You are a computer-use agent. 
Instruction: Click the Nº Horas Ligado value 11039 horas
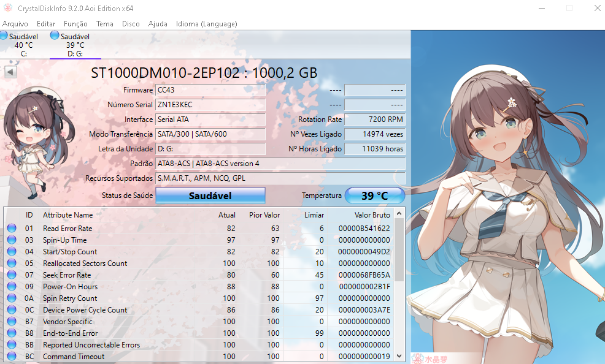(x=375, y=149)
